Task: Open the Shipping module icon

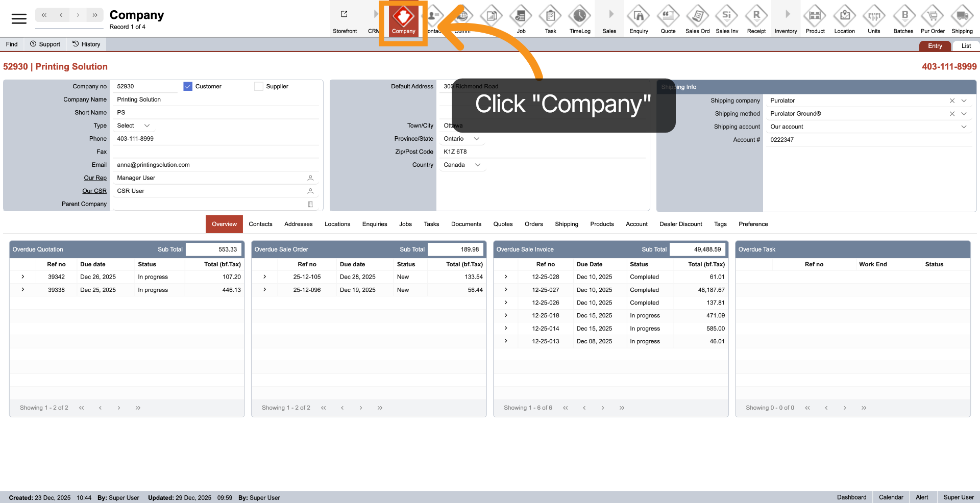Action: (x=962, y=19)
